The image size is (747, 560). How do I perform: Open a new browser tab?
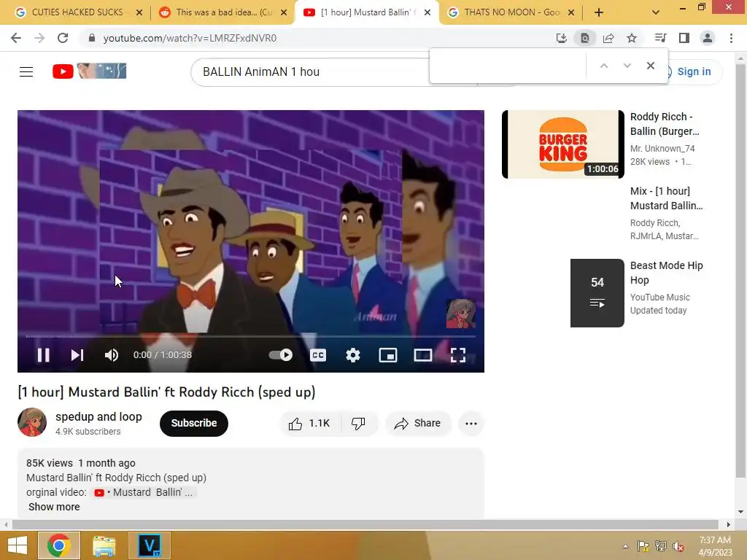599,13
